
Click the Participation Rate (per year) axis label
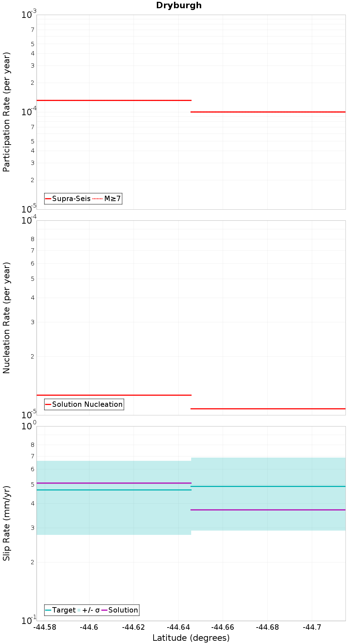[x=6, y=112]
